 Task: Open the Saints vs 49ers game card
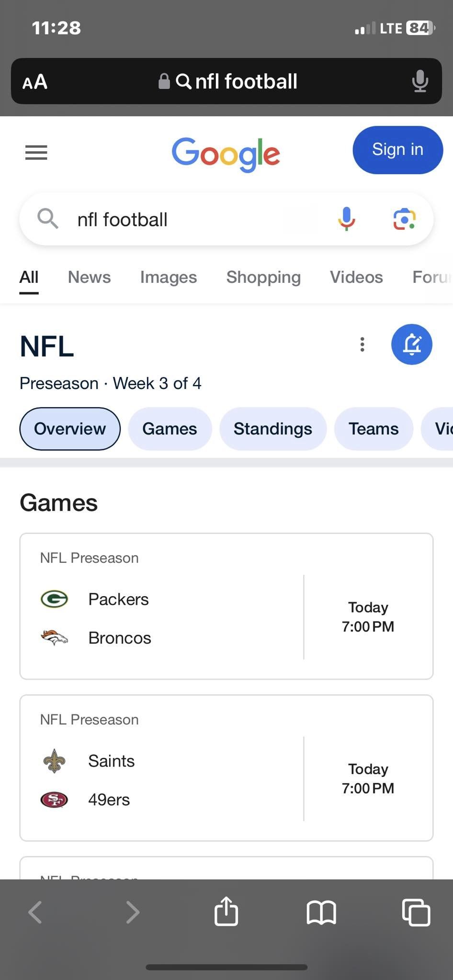226,768
